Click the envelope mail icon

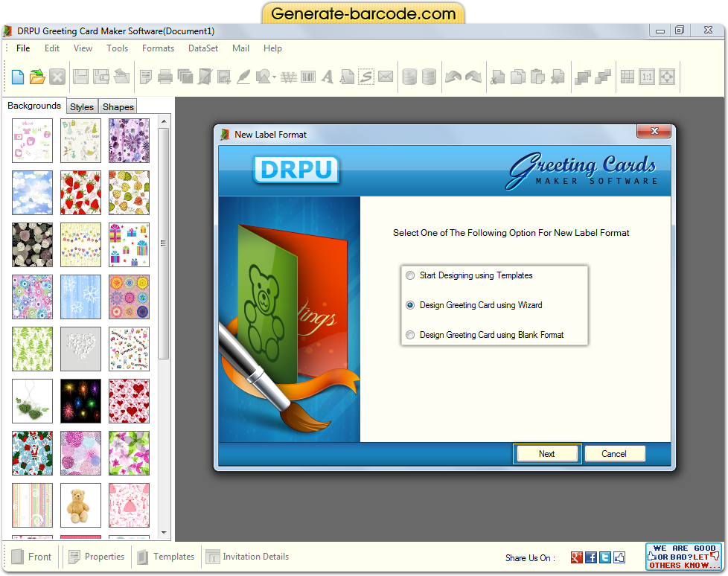click(386, 76)
